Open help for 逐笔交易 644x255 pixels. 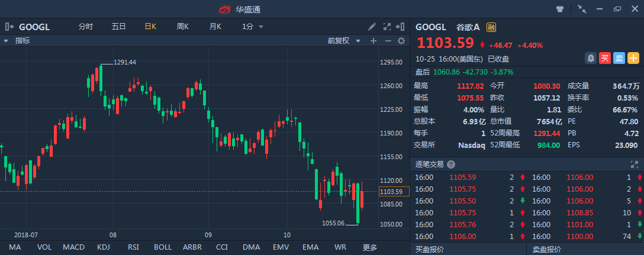[x=451, y=164]
